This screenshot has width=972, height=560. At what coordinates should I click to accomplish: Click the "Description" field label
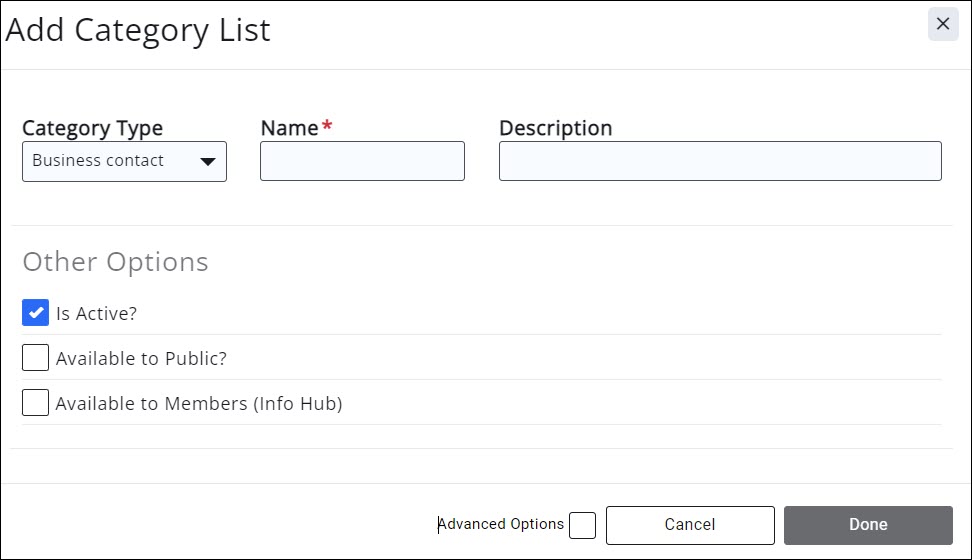555,128
